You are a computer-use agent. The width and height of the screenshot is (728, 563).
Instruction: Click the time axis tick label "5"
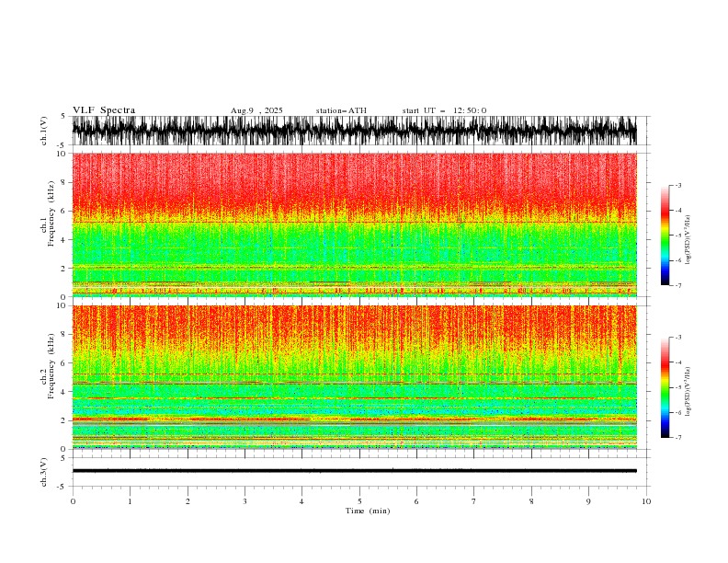[x=359, y=501]
